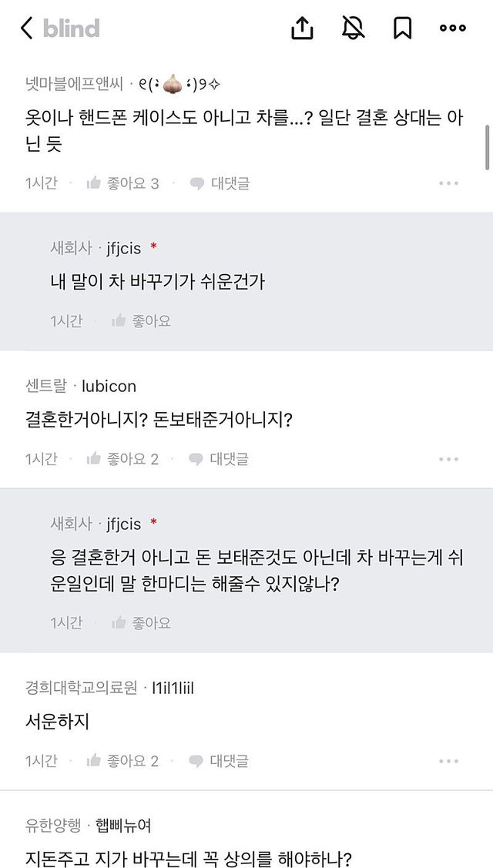This screenshot has width=493, height=868.
Task: Tap 대댓글 under lubicon comment
Action: point(220,459)
